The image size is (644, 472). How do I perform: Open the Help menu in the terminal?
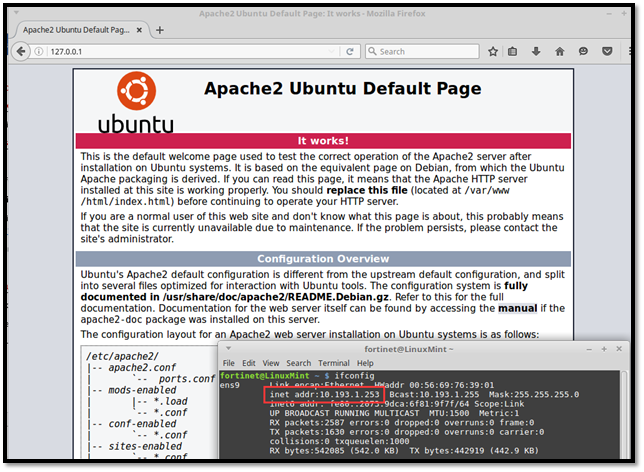coord(365,363)
